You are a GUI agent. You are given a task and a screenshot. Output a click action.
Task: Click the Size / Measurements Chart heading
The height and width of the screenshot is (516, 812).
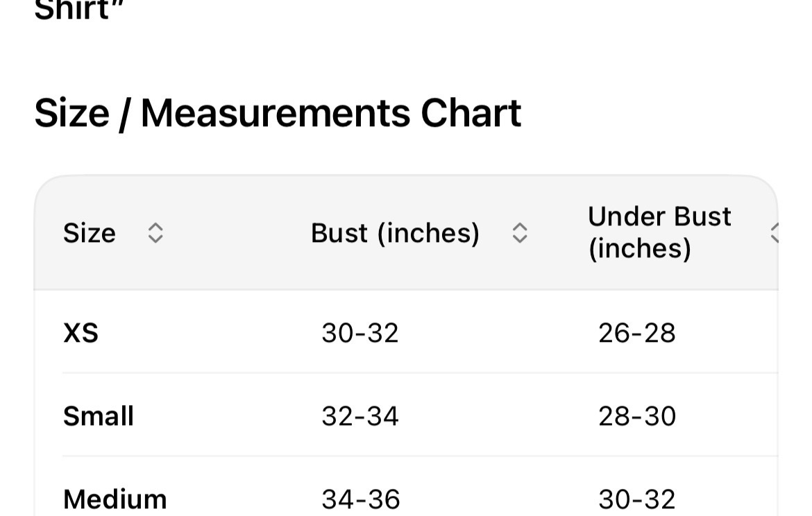pyautogui.click(x=278, y=113)
